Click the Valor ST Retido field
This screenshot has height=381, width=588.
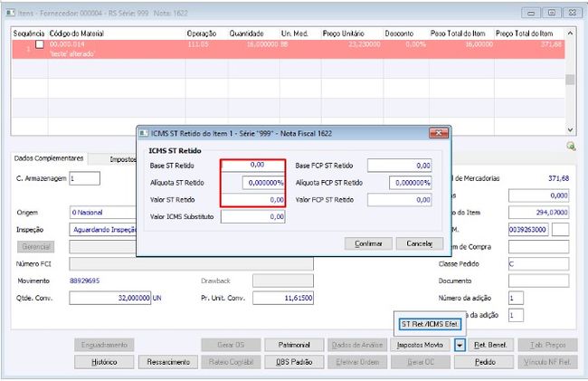pyautogui.click(x=253, y=200)
